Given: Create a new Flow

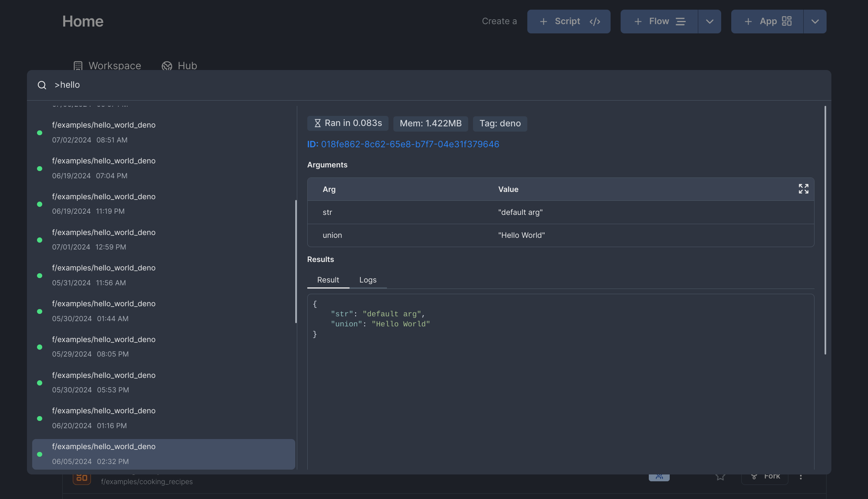Looking at the screenshot, I should pos(659,21).
